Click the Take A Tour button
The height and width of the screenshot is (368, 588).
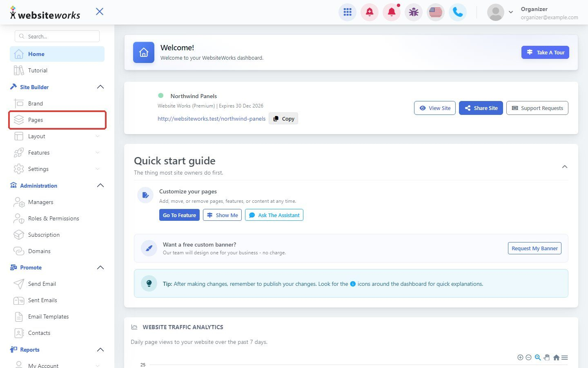[x=545, y=52]
